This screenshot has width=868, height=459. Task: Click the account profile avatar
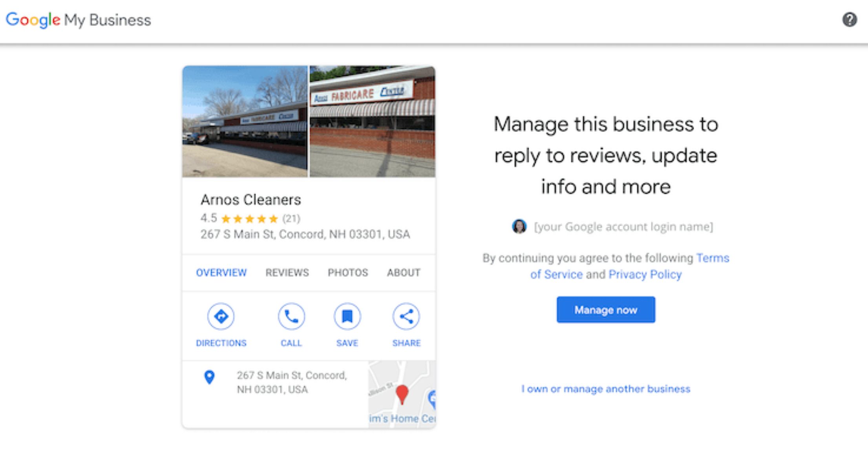click(x=519, y=227)
